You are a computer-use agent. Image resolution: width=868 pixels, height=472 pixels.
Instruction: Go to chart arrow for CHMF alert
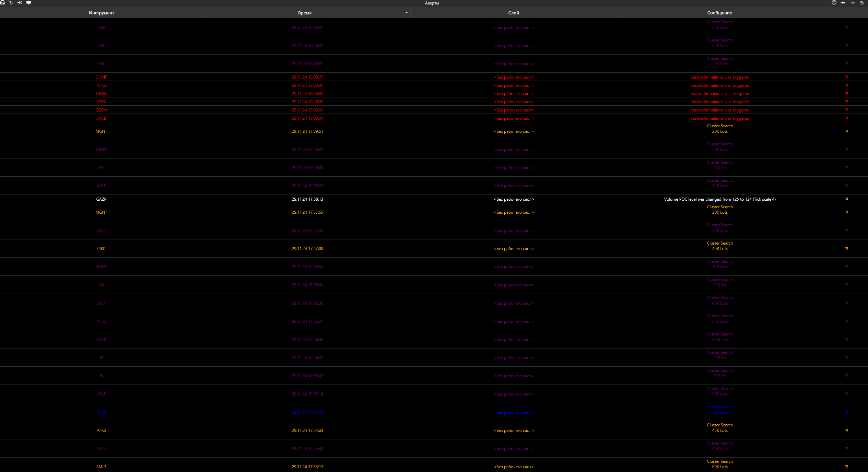point(846,77)
